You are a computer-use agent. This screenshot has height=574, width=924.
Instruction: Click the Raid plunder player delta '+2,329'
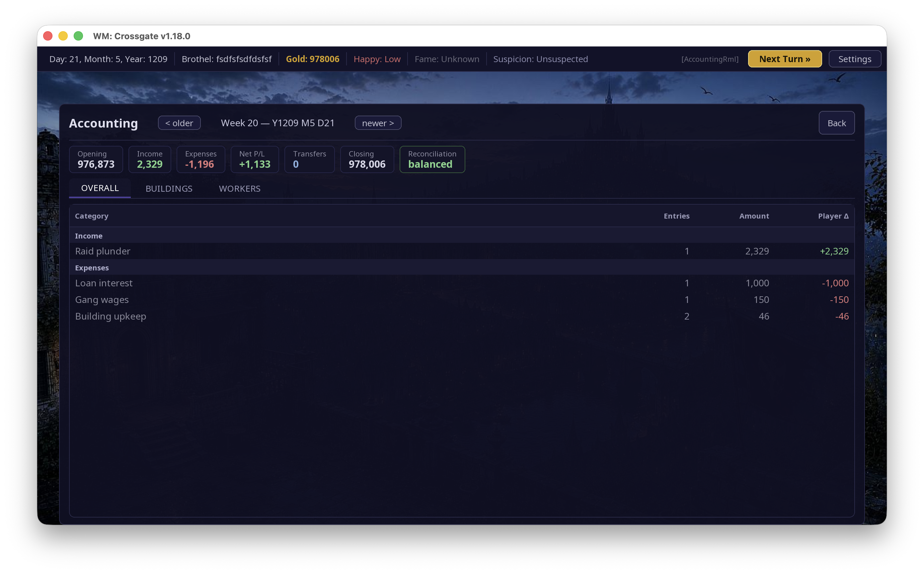pyautogui.click(x=834, y=251)
